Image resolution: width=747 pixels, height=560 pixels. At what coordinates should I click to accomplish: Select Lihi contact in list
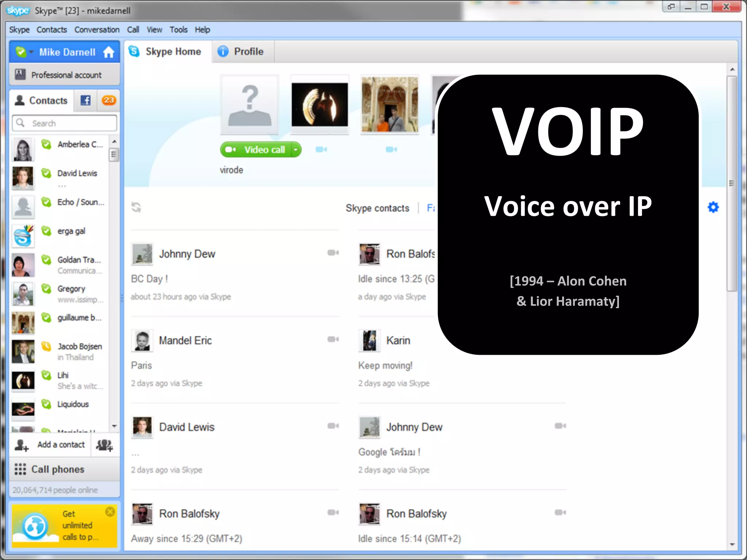pyautogui.click(x=59, y=380)
